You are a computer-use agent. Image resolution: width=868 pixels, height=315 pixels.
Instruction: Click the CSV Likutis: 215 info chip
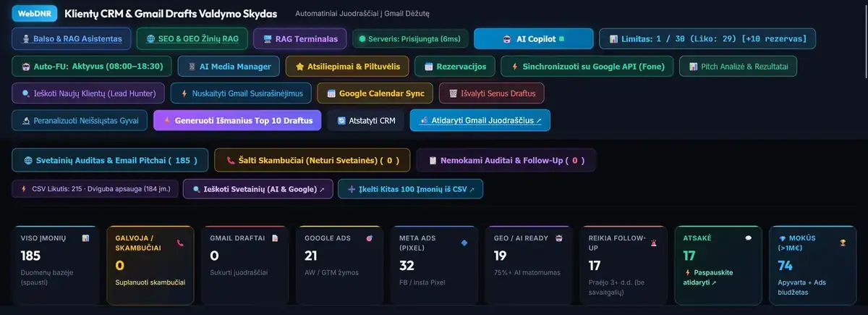pyautogui.click(x=95, y=189)
